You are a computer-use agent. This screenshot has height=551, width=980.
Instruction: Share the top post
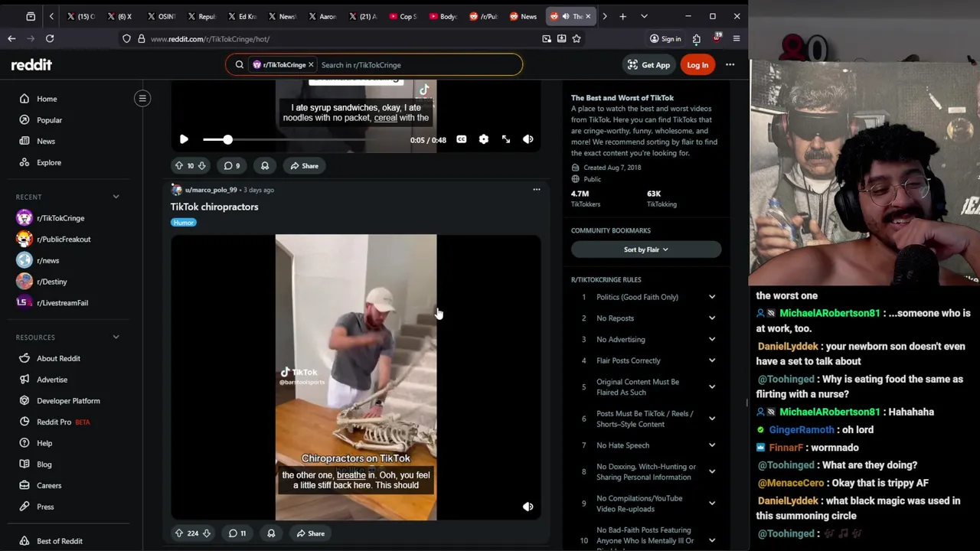[x=304, y=166]
